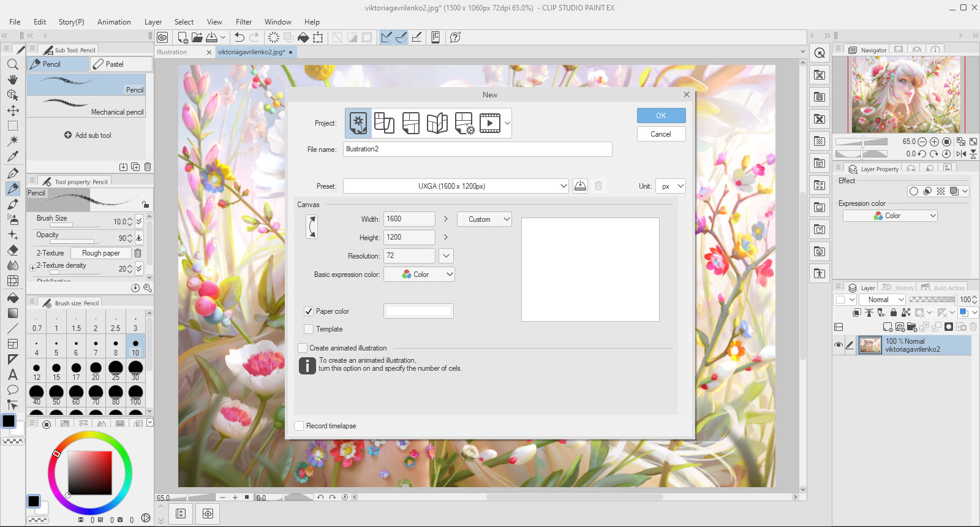980x527 pixels.
Task: Hide the viktoriagavrilenko2 layer eye
Action: coord(839,345)
